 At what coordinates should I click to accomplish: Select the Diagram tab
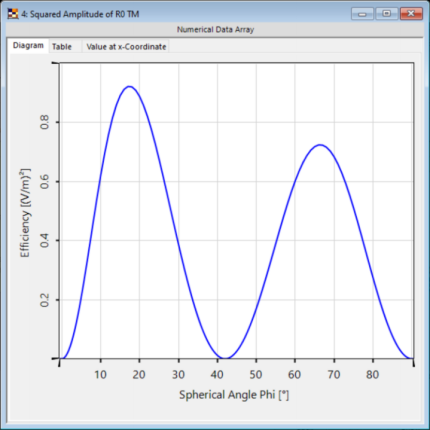(x=28, y=46)
